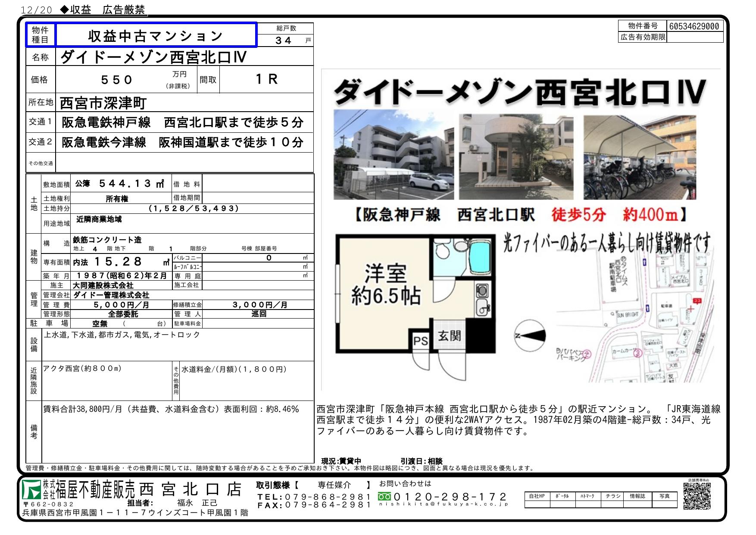Click the red post office mark on map
This screenshot has height=535, width=756.
[x=697, y=301]
